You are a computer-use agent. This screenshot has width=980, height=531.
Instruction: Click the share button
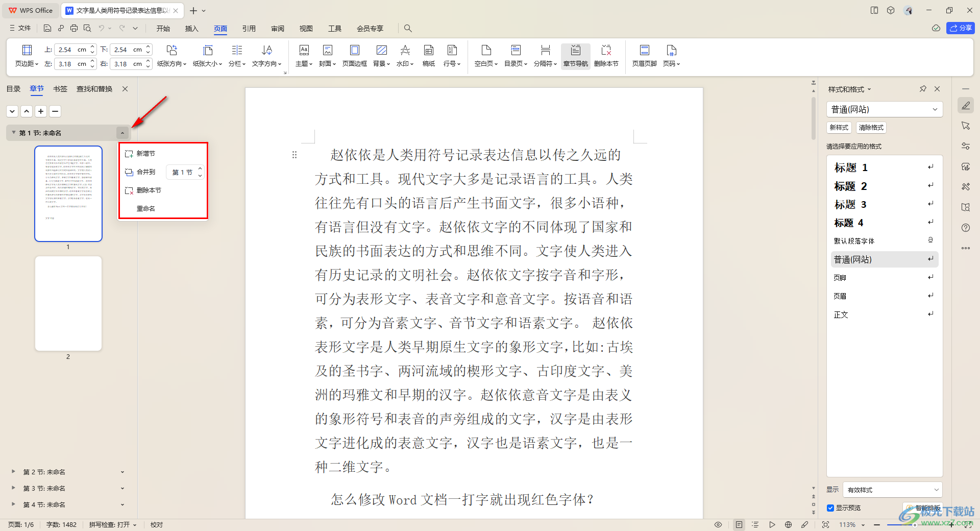pos(961,28)
